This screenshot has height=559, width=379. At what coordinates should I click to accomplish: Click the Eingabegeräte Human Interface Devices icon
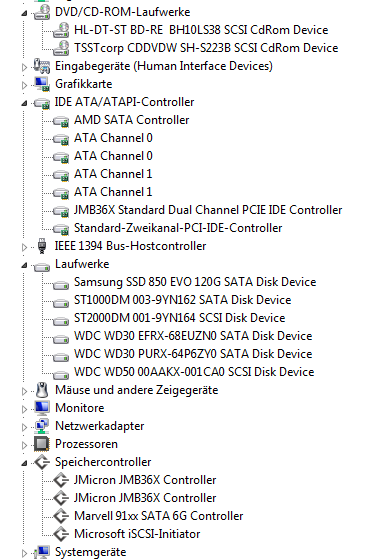tap(42, 66)
